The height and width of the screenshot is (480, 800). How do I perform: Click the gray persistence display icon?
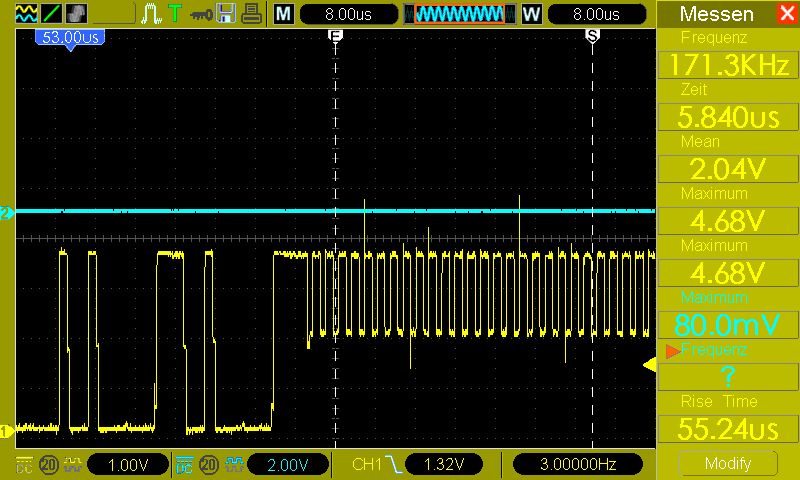[77, 14]
